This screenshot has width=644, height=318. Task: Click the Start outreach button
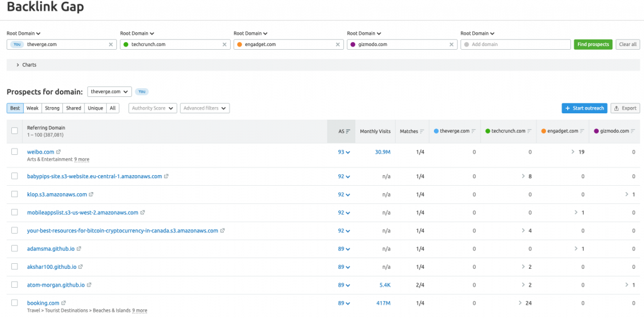(x=584, y=108)
